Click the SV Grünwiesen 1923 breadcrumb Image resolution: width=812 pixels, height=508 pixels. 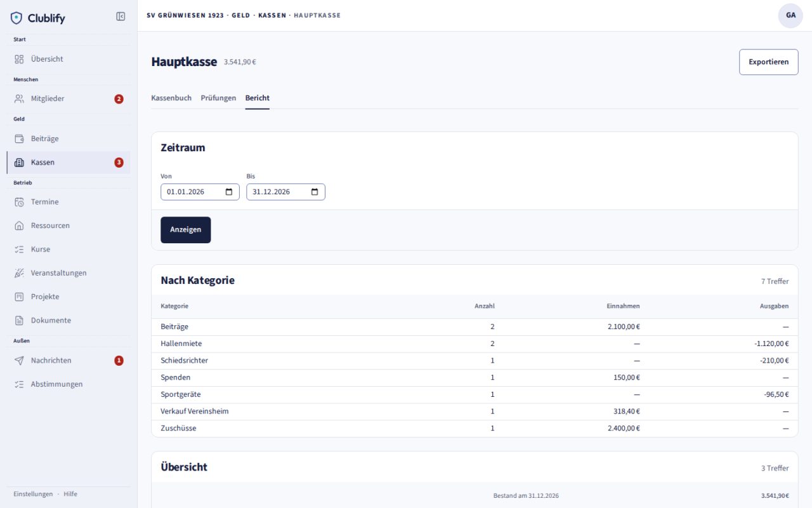tap(185, 15)
